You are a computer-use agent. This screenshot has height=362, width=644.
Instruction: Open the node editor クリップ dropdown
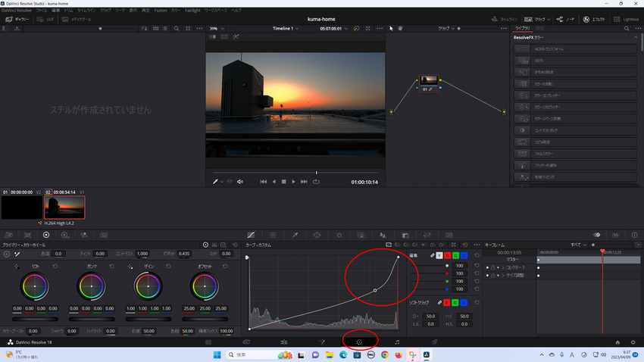point(446,29)
